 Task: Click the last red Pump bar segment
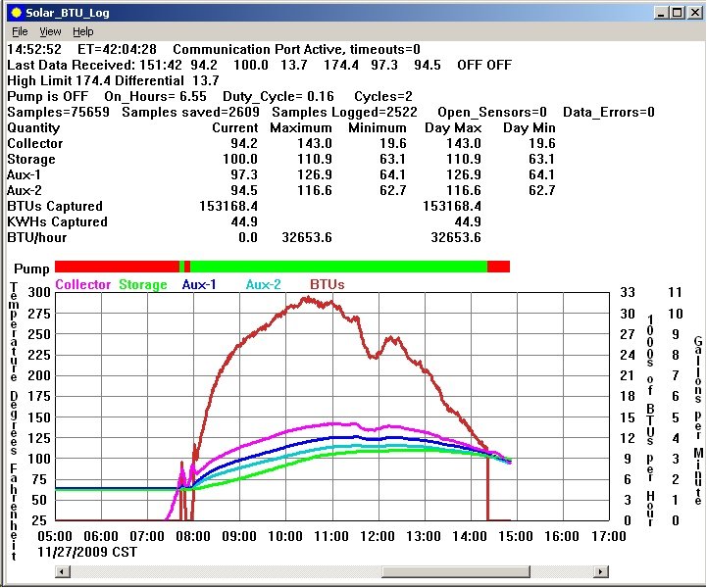coord(499,267)
